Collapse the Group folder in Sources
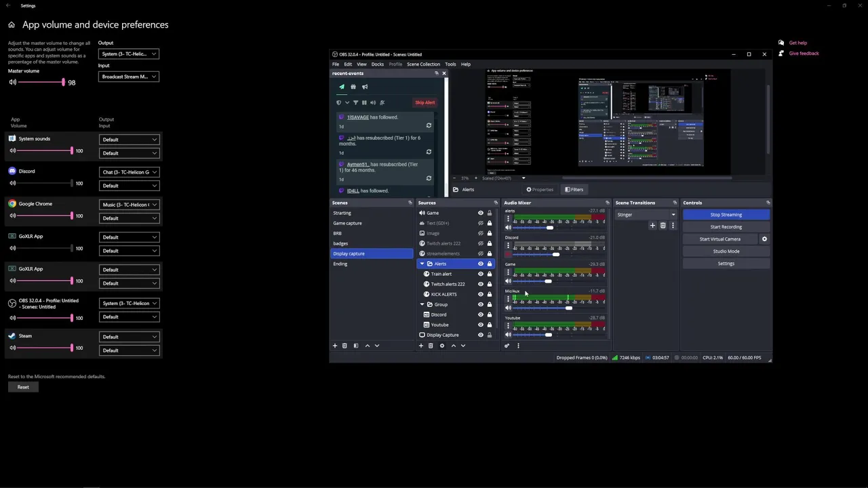The height and width of the screenshot is (488, 868). click(422, 304)
